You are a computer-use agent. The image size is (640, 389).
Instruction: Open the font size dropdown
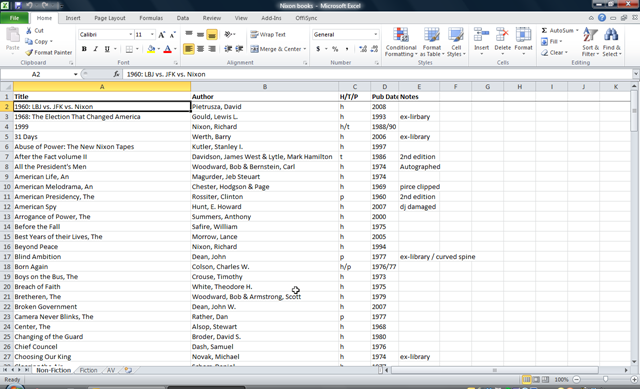point(152,35)
